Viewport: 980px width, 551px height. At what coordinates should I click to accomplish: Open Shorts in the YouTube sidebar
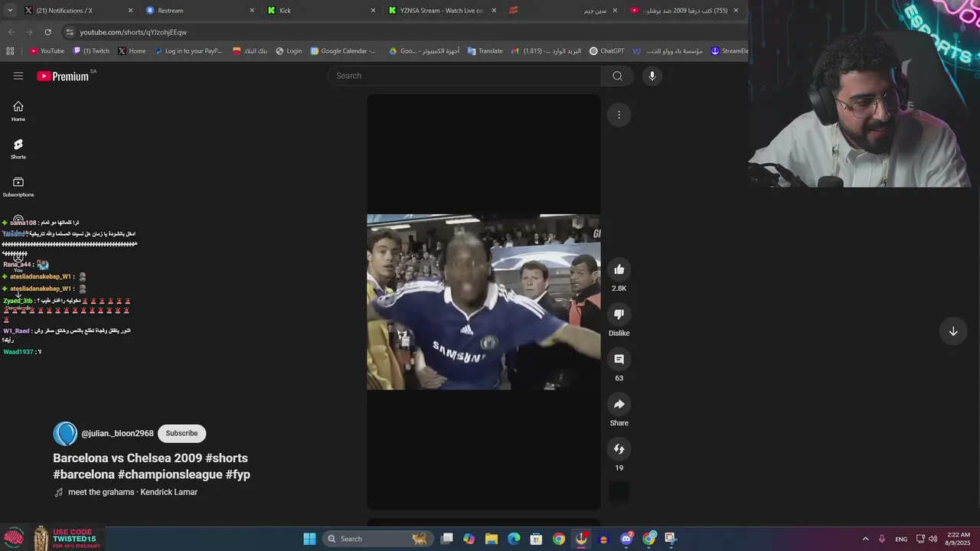18,149
